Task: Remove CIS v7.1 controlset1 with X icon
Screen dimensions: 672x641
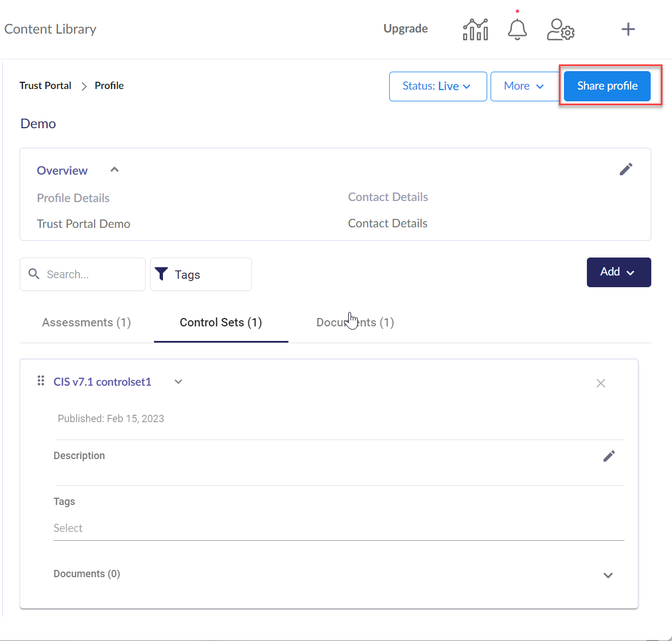Action: [600, 383]
